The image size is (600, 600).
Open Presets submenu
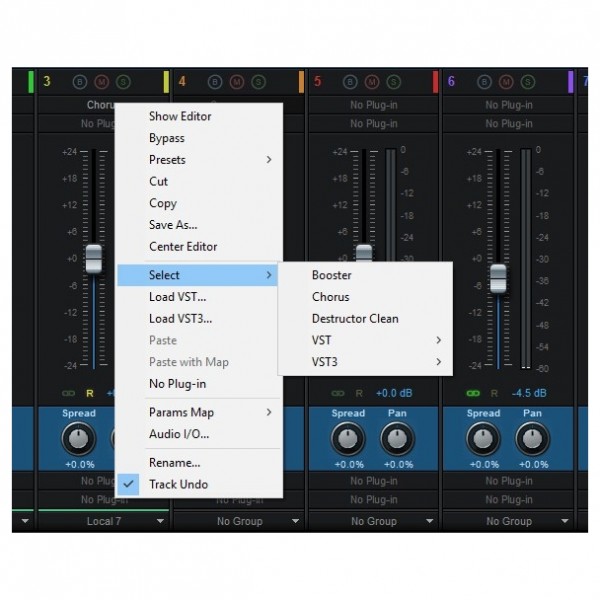coord(199,160)
